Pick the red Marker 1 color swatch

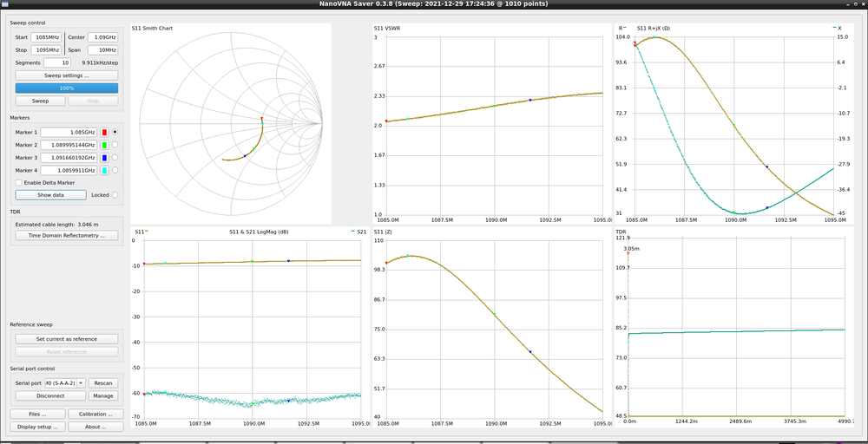click(x=105, y=132)
